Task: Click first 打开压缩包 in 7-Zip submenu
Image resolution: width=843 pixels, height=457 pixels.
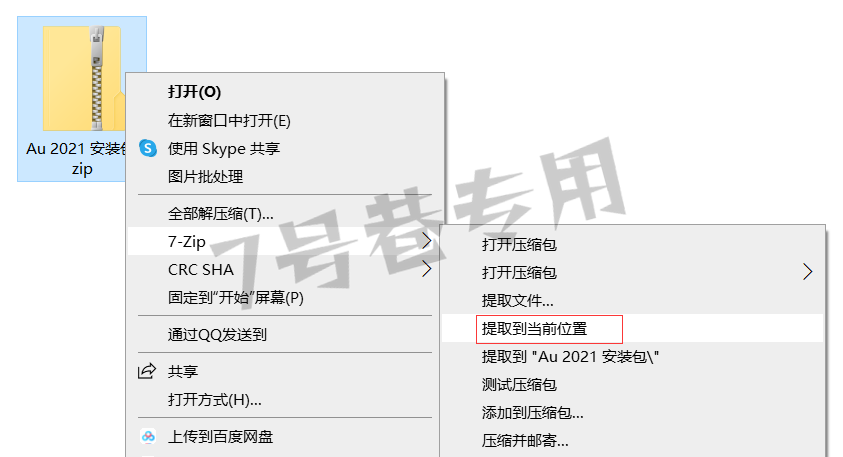Action: click(x=519, y=245)
